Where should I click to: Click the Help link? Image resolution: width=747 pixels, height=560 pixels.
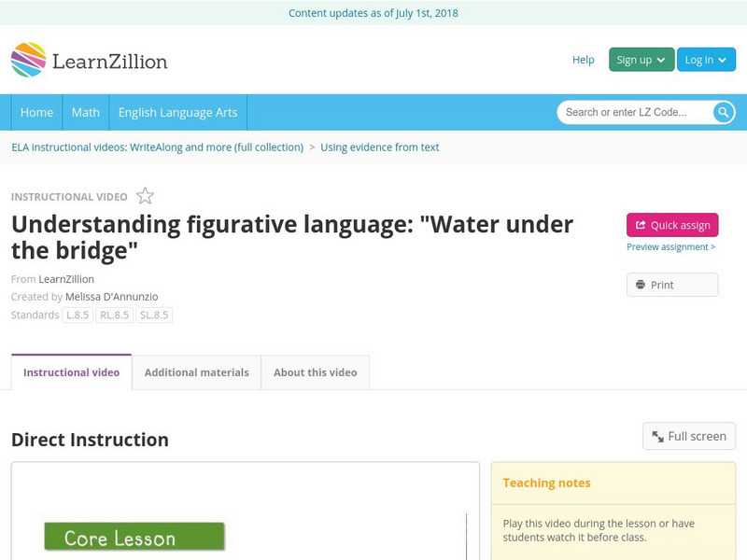click(x=584, y=60)
